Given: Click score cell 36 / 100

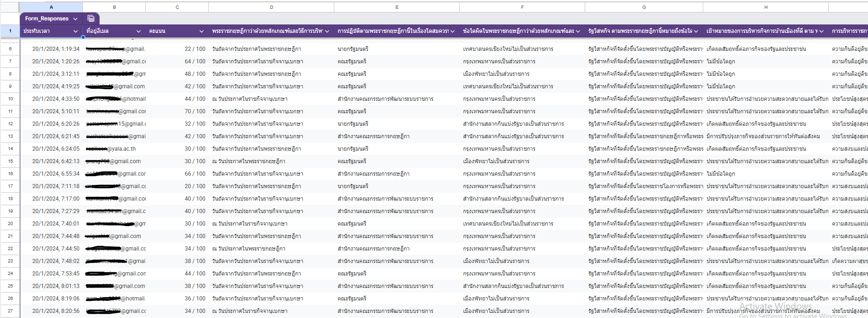Looking at the screenshot, I should tap(177, 298).
